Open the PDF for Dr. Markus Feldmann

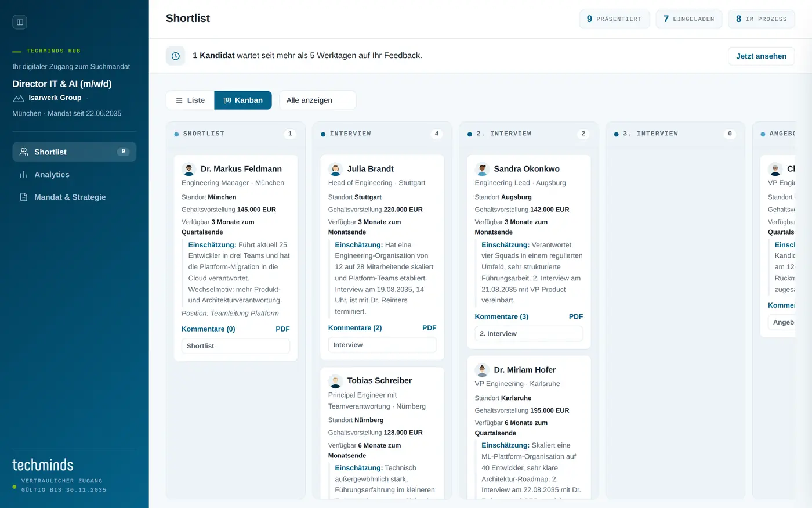pos(282,329)
